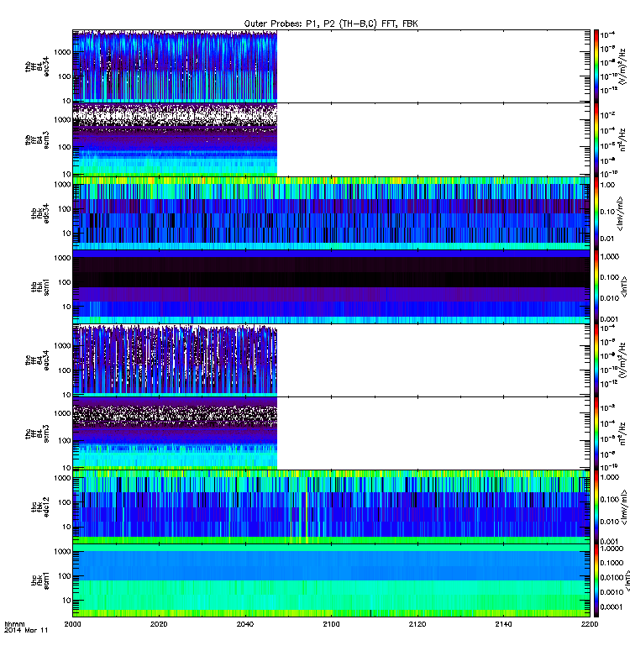Click the 2000 time tick label

[x=72, y=624]
